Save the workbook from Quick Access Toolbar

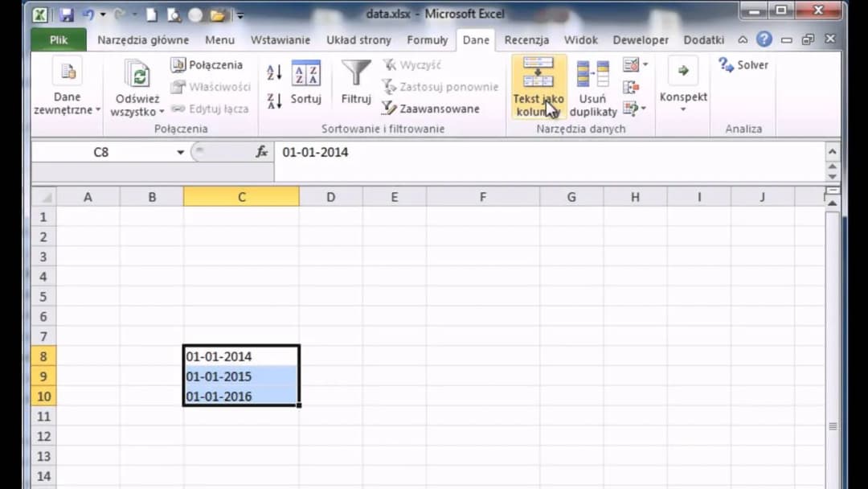[x=67, y=14]
